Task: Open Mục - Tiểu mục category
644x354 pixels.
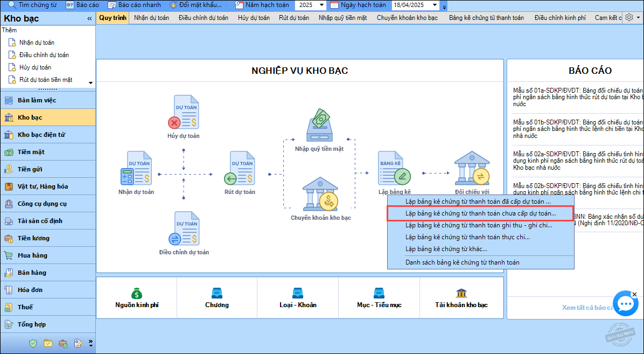Action: pos(379,299)
